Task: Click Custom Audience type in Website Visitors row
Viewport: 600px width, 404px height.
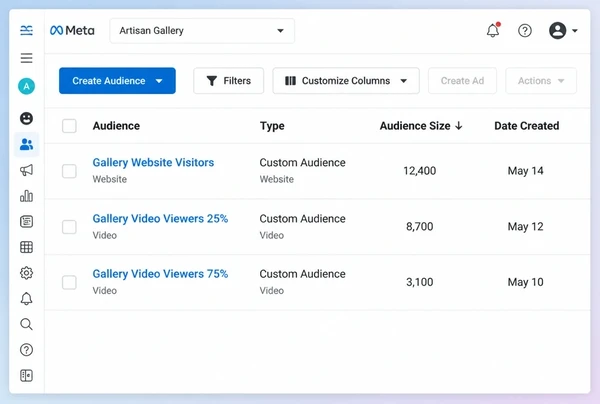Action: pyautogui.click(x=302, y=163)
